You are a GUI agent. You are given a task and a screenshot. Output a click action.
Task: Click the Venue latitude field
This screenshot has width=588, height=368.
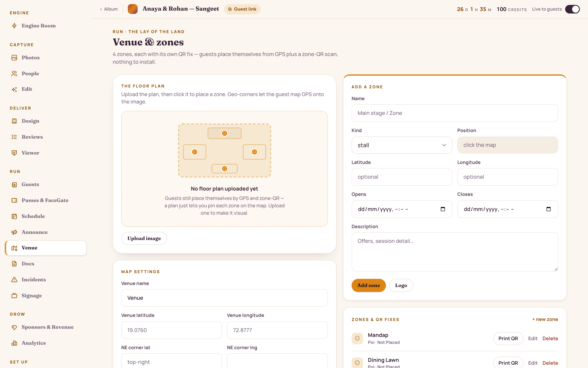pyautogui.click(x=171, y=330)
